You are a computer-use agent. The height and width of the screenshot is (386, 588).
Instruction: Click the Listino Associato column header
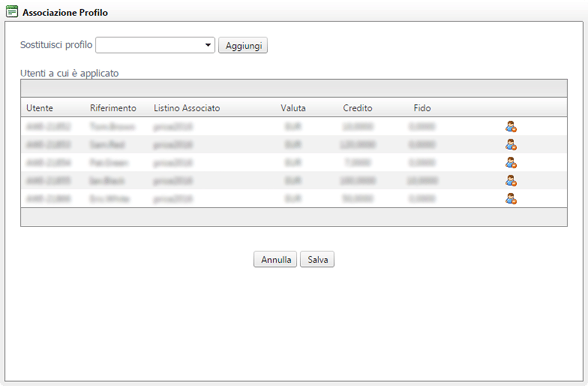pos(187,108)
